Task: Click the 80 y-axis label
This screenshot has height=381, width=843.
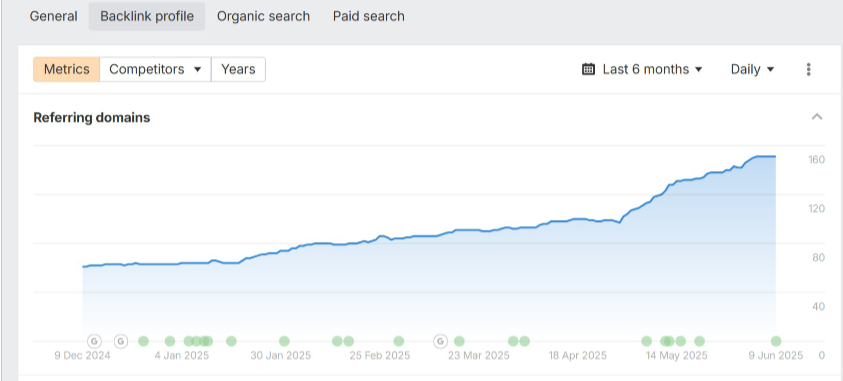Action: [819, 257]
